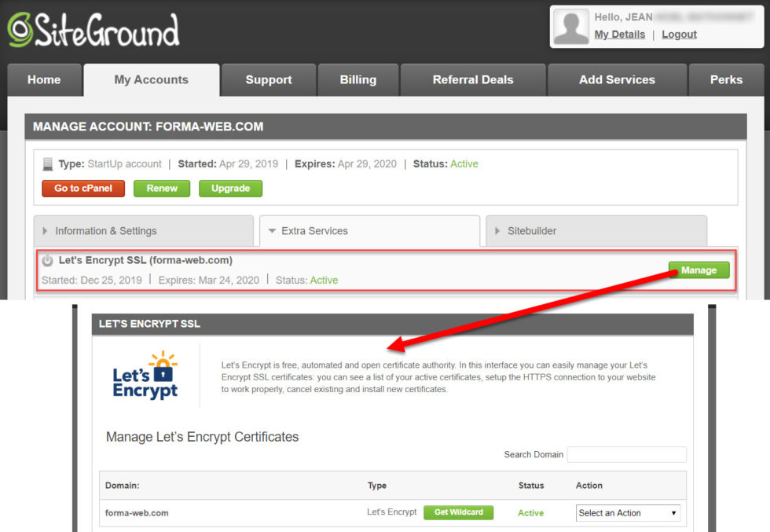The width and height of the screenshot is (770, 532).
Task: Click the Expires: Mar 24, 2020 text
Action: (x=209, y=280)
